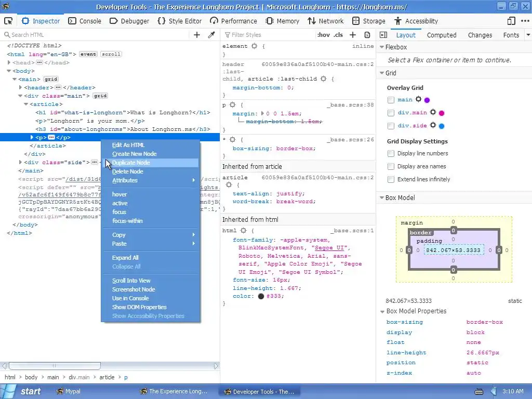The image size is (532, 399).
Task: Click highlighter icon beside the html rule
Action: point(243,230)
